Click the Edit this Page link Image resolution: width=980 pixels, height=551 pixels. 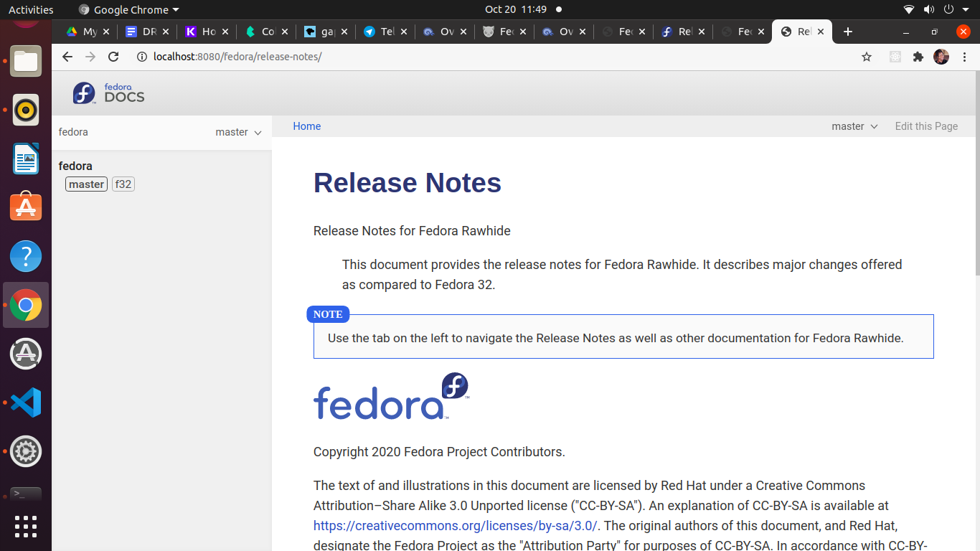[x=926, y=126]
